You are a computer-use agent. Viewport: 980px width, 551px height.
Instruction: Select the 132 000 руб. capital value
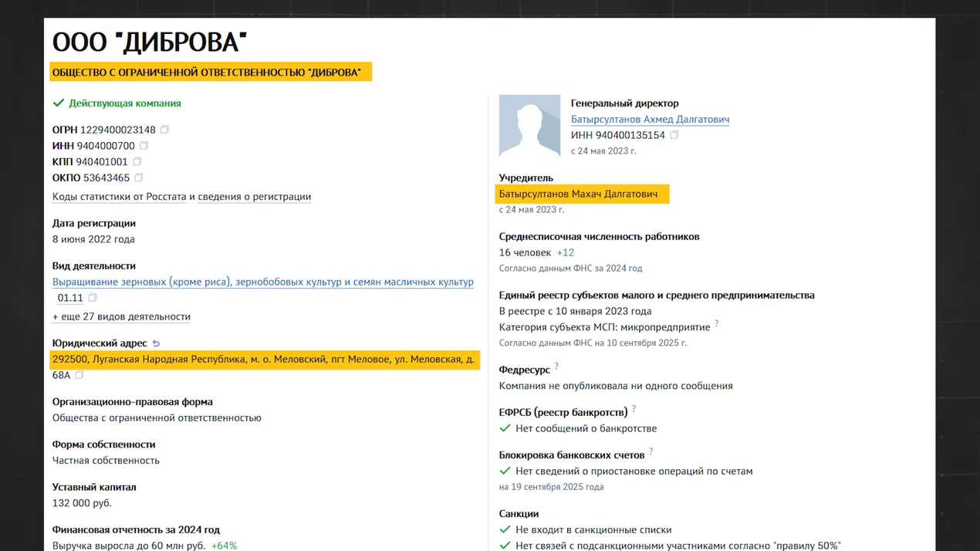pyautogui.click(x=82, y=503)
